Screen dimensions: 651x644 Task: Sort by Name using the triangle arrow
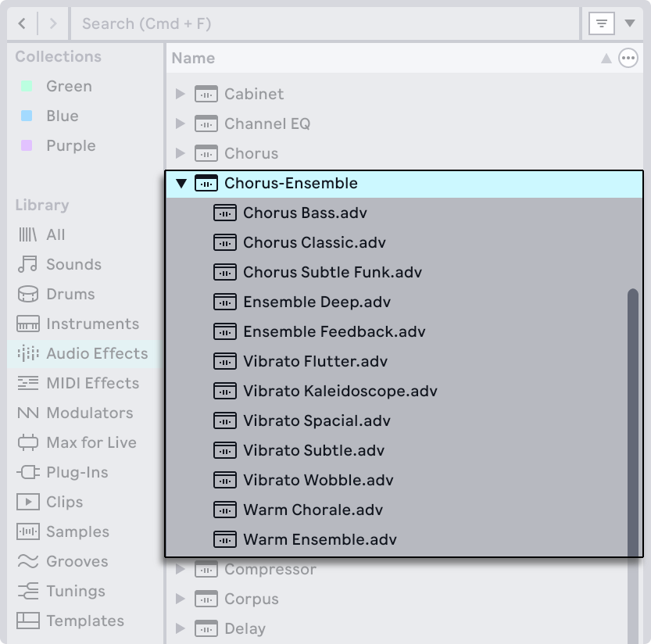pyautogui.click(x=606, y=59)
